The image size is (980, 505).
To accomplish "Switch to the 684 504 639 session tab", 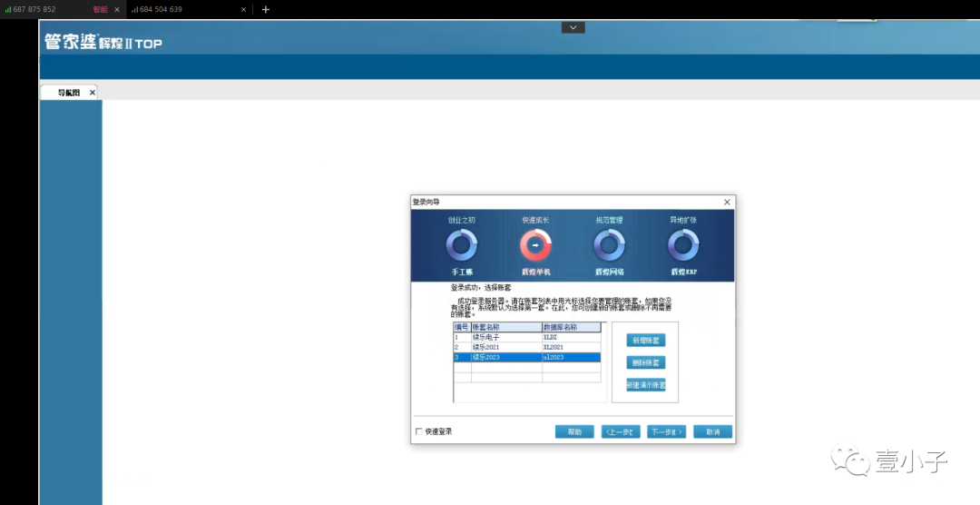I will tap(188, 9).
